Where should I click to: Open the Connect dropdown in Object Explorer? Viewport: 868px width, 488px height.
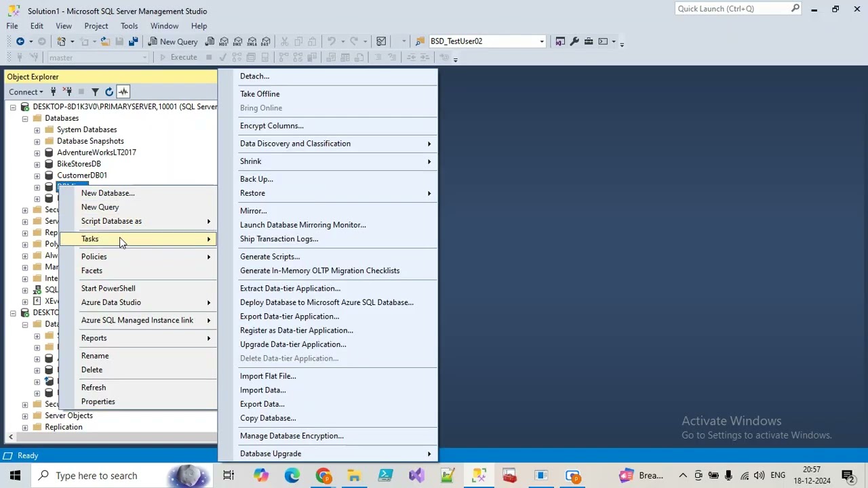(x=26, y=91)
